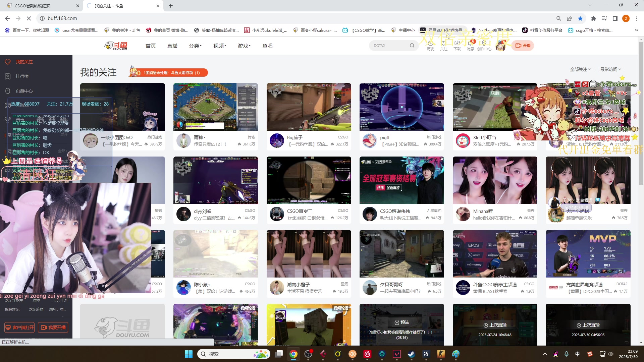This screenshot has height=362, width=644.
Task: Open the csgo开箱 bookmark
Action: (590, 30)
